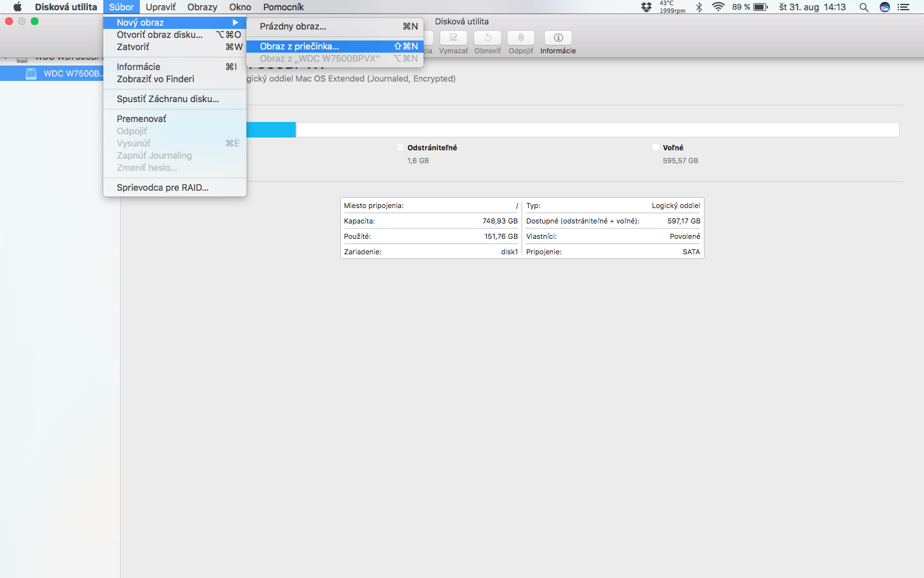
Task: Choose Obraz z priečinka… from submenu
Action: tap(335, 46)
